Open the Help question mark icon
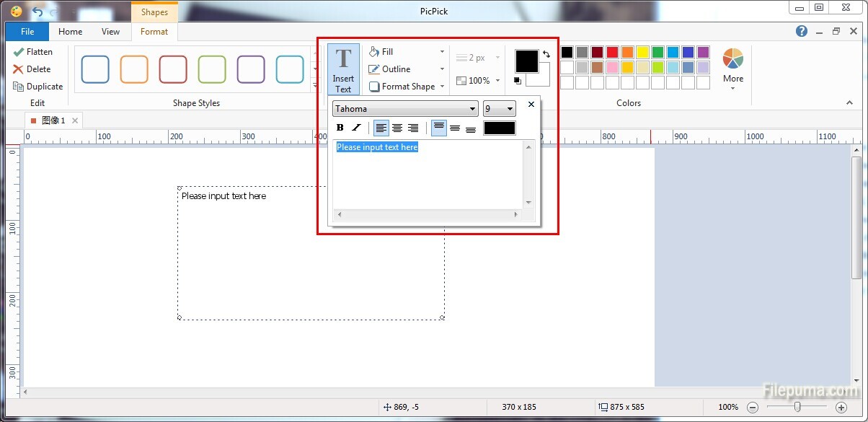Viewport: 868px width, 422px height. [x=801, y=31]
